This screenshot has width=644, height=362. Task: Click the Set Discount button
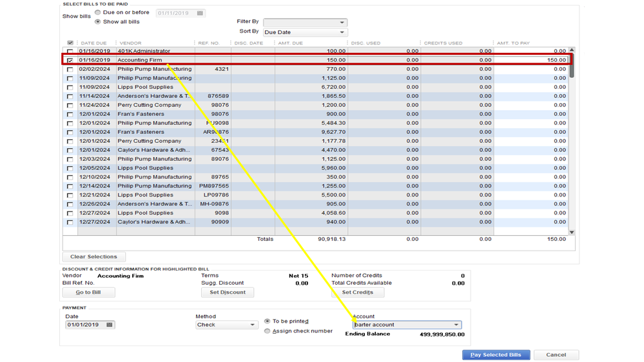tap(228, 292)
